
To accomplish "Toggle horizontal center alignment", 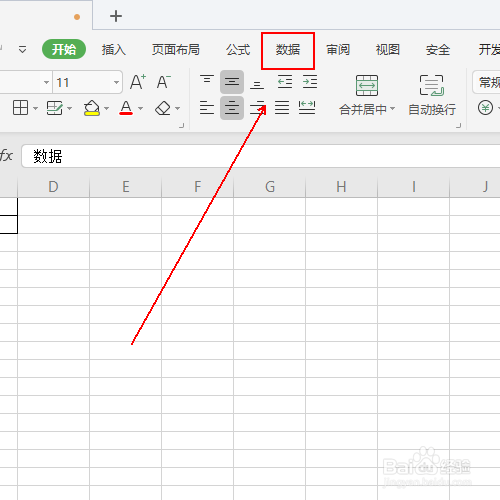I will 232,108.
